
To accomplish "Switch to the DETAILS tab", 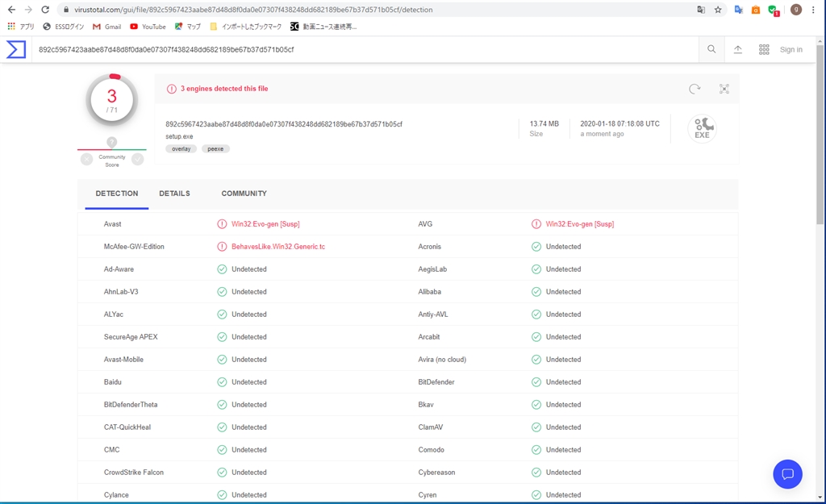I will coord(174,194).
